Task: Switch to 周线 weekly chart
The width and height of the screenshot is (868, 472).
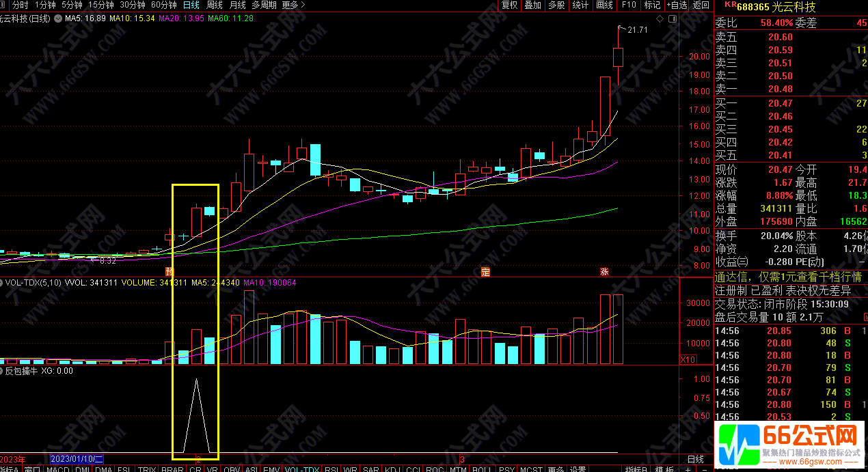Action: 215,5
